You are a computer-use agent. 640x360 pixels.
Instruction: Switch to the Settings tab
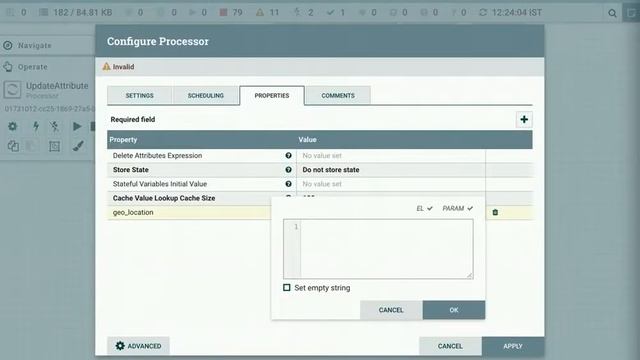(140, 96)
